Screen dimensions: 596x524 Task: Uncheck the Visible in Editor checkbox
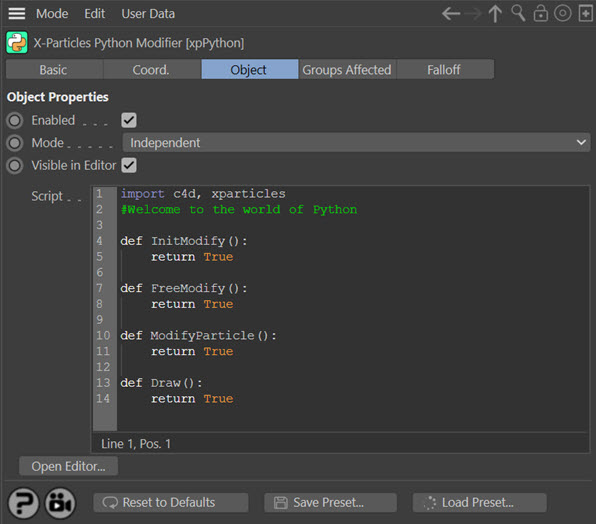[x=129, y=165]
